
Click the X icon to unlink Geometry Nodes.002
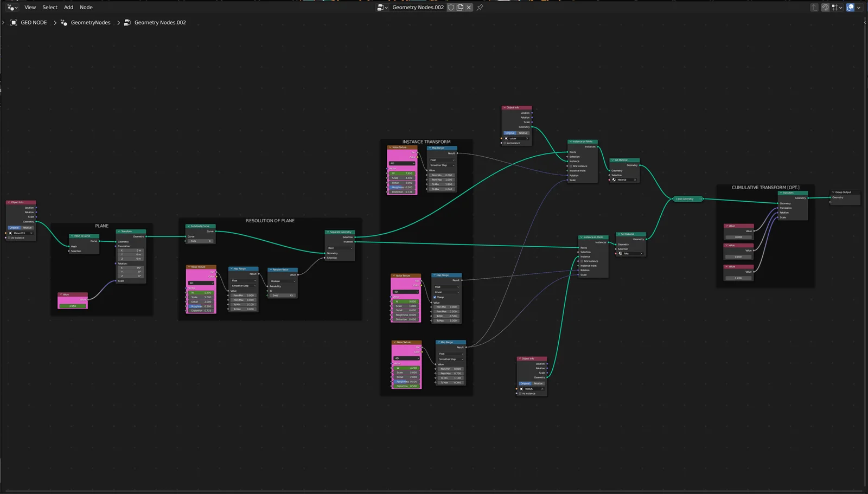(x=469, y=7)
